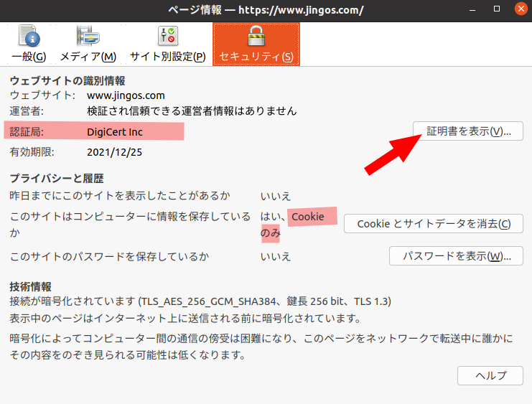Click いいえ next to visited-before question

pos(276,196)
